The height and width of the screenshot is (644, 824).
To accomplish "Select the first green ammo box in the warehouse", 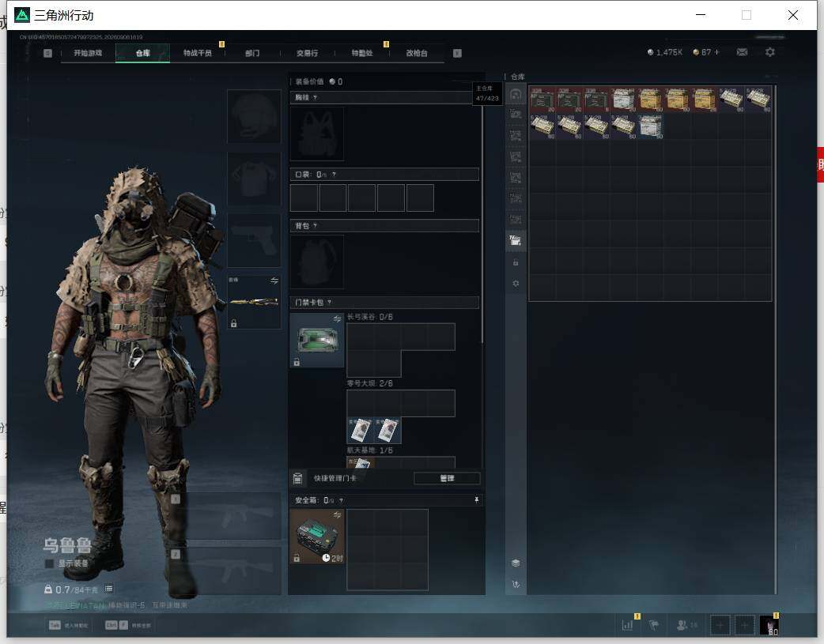I will pyautogui.click(x=542, y=100).
